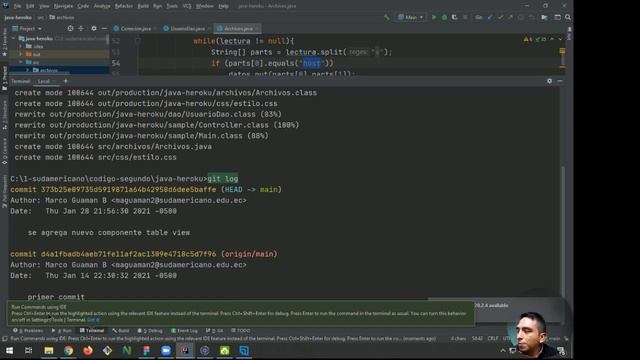The height and width of the screenshot is (360, 640).
Task: Click the Build project hammer icon
Action: click(387, 18)
